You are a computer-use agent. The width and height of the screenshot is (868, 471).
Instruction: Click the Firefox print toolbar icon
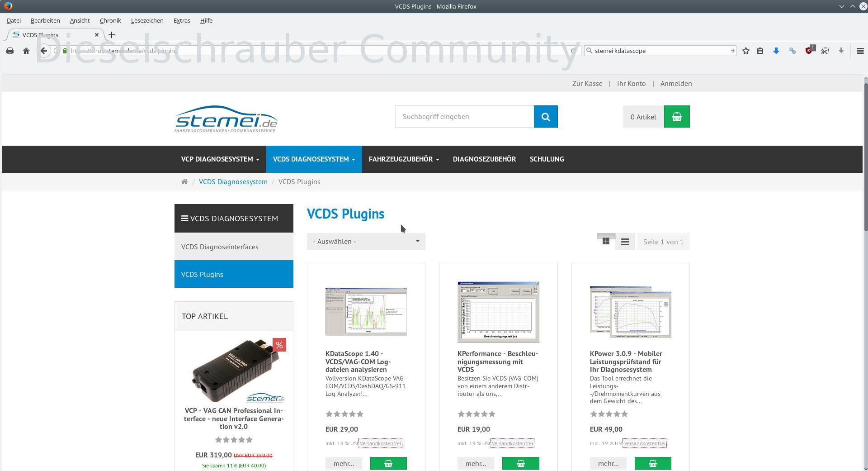(10, 51)
